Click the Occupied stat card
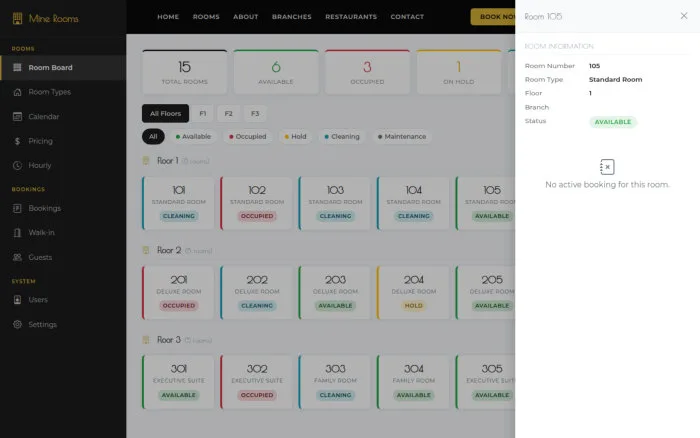700x438 pixels. point(367,72)
